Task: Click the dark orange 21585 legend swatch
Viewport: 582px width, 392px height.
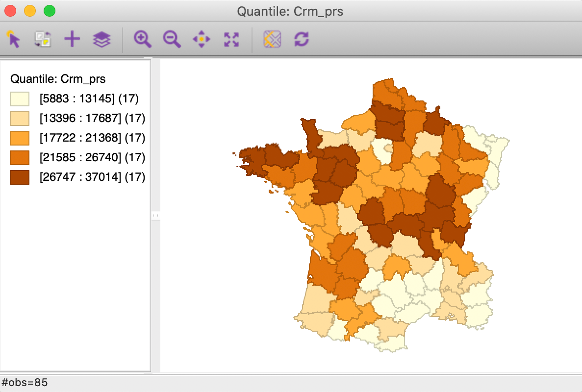Action: coord(20,158)
